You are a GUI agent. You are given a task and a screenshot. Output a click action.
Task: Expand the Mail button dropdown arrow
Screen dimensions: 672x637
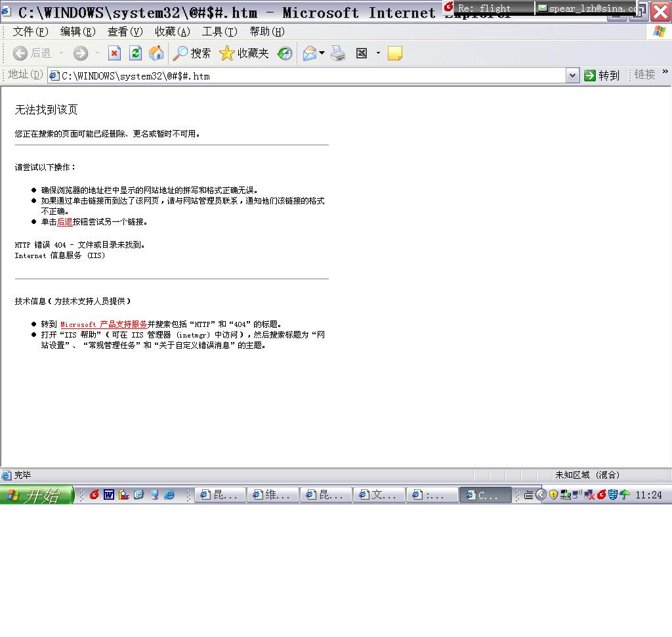322,53
